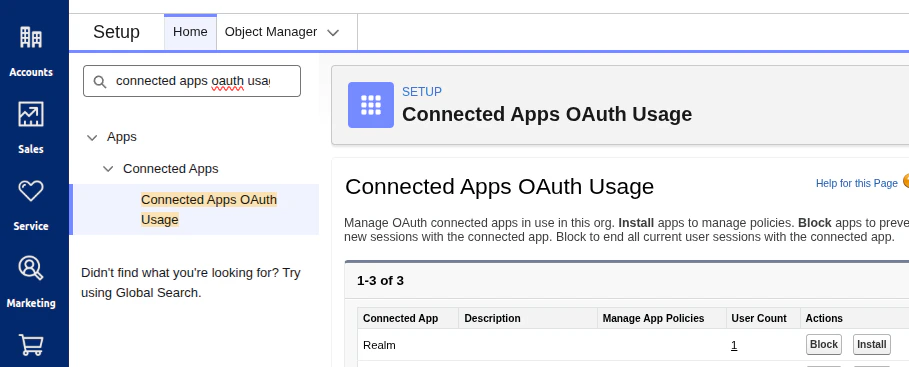Click the Manage App Policies column header
Viewport: 909px width, 367px height.
(x=661, y=318)
